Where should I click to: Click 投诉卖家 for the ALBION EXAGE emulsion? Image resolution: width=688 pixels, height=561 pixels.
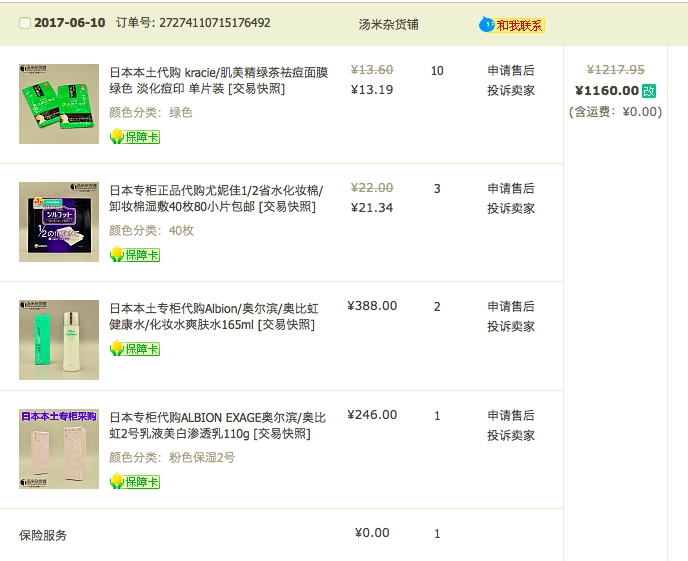(511, 435)
